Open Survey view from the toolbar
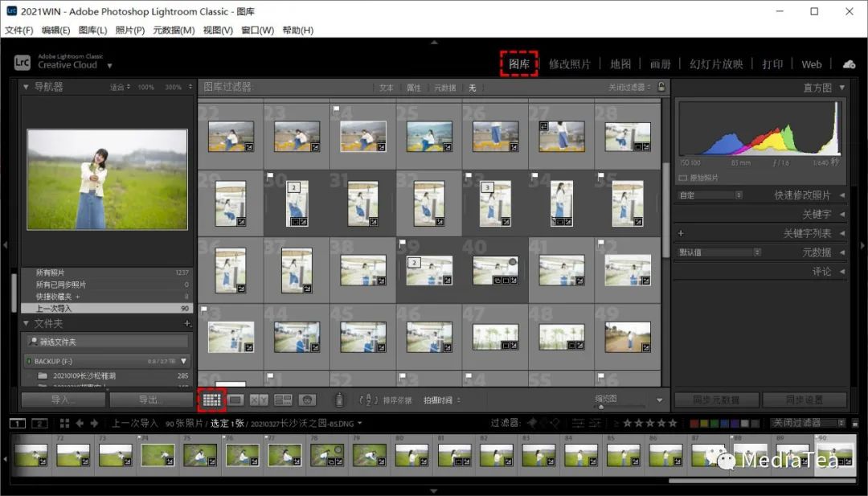Viewport: 868px width, 496px height. click(283, 400)
